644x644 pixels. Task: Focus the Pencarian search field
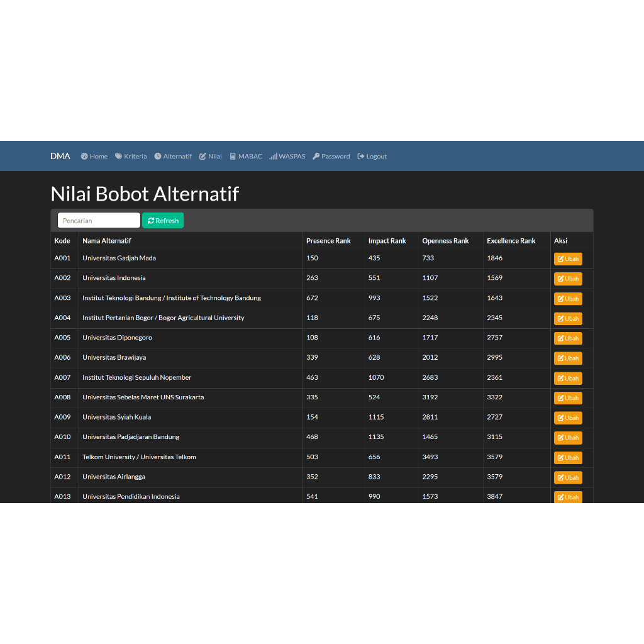99,221
